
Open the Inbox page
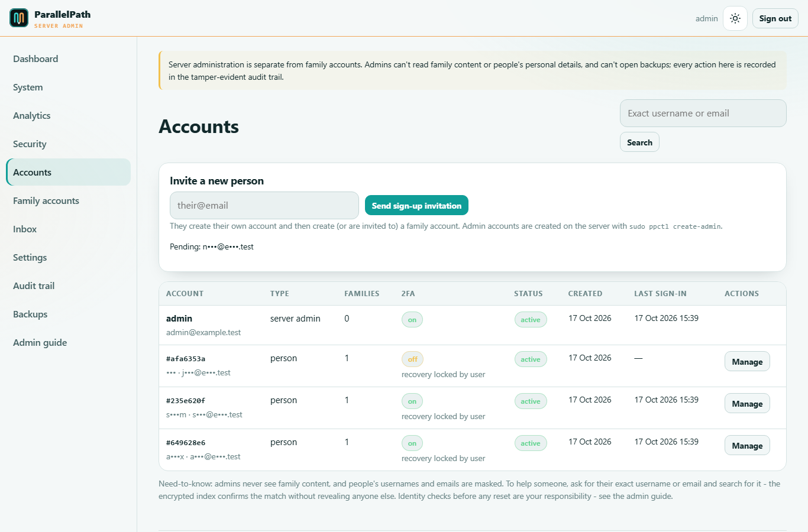pyautogui.click(x=68, y=229)
